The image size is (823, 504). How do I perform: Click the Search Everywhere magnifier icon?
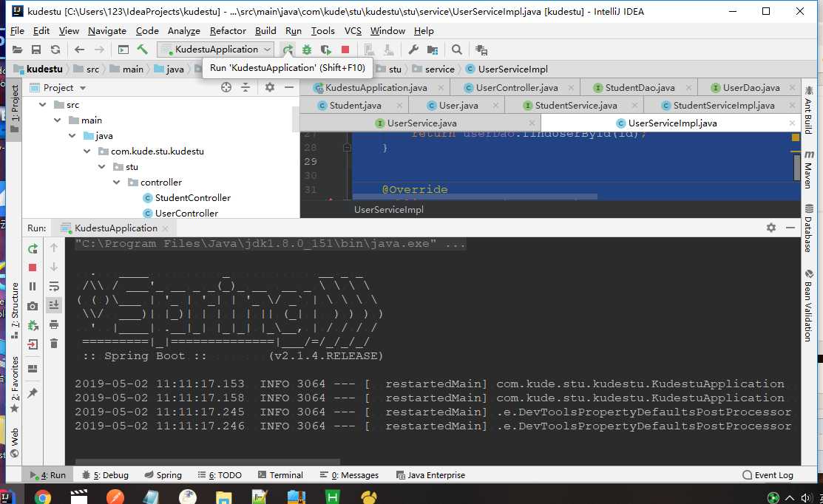tap(457, 50)
